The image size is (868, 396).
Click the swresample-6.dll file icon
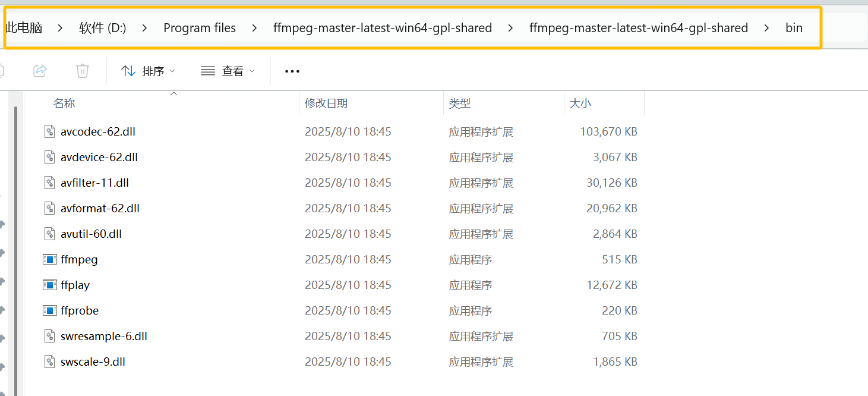(x=50, y=336)
